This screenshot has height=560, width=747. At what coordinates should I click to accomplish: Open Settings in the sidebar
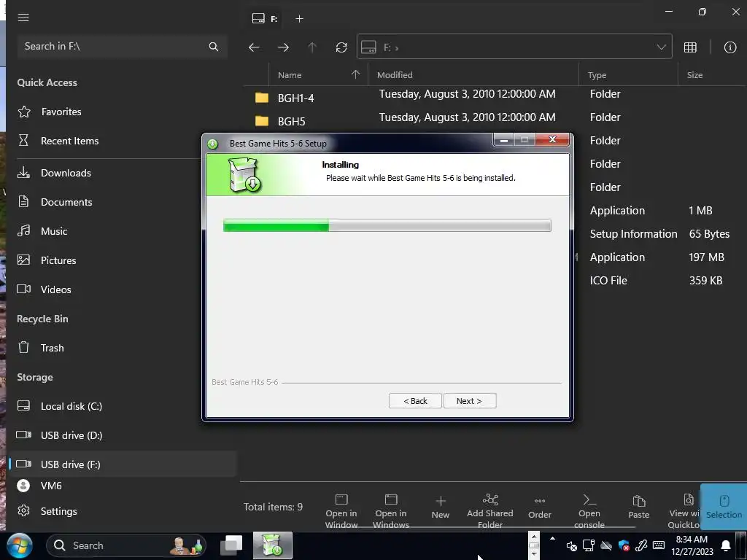(58, 511)
